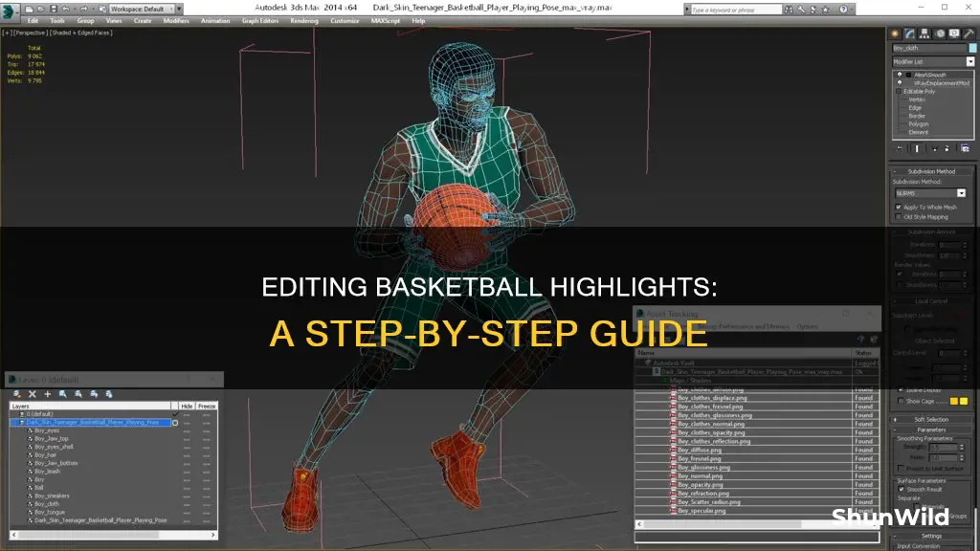The height and width of the screenshot is (551, 980).
Task: Expand the Settings rollout
Action: (x=931, y=536)
